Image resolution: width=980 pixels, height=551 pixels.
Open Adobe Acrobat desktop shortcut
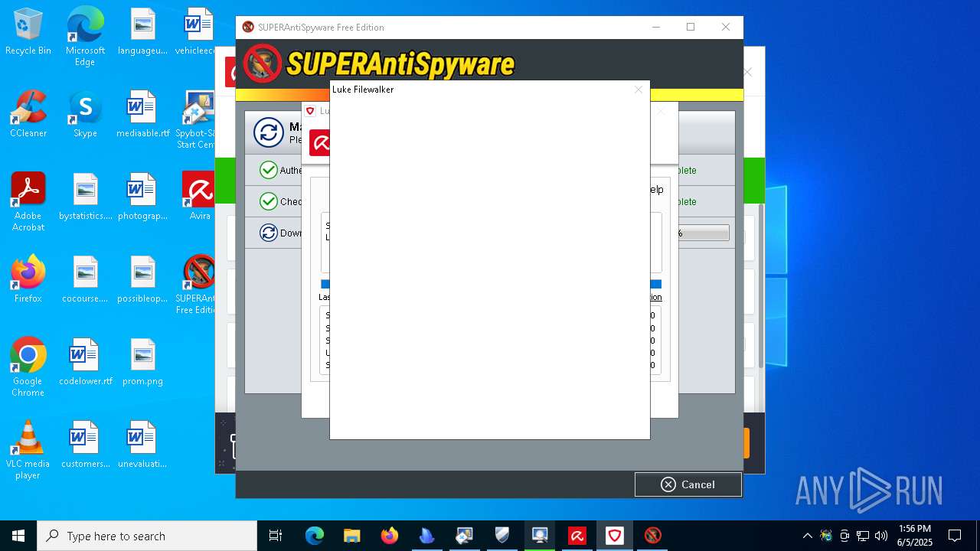point(28,202)
